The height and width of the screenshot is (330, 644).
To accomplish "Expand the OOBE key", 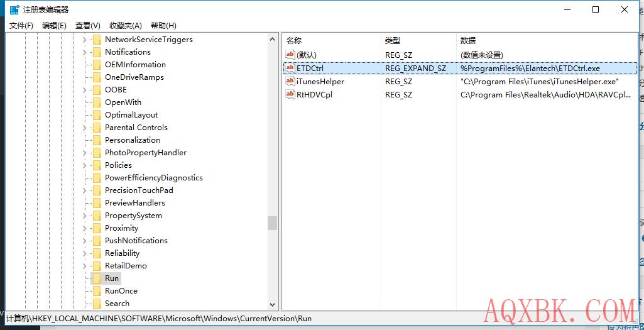I will click(x=85, y=90).
